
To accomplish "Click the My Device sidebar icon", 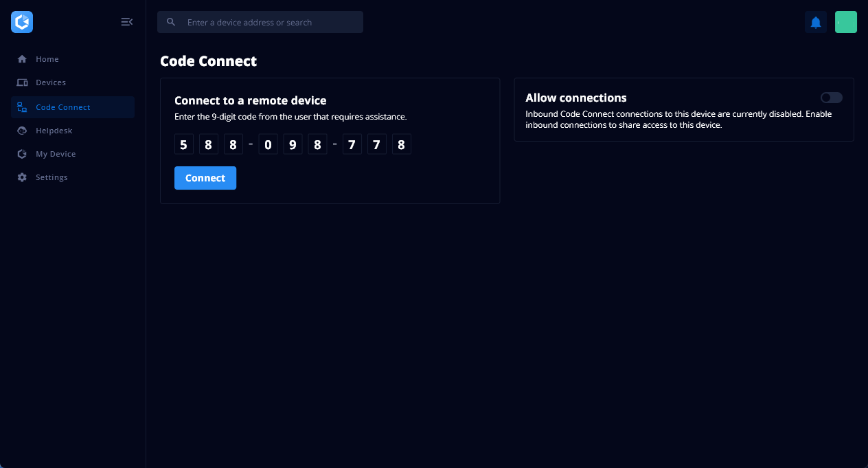I will (22, 154).
